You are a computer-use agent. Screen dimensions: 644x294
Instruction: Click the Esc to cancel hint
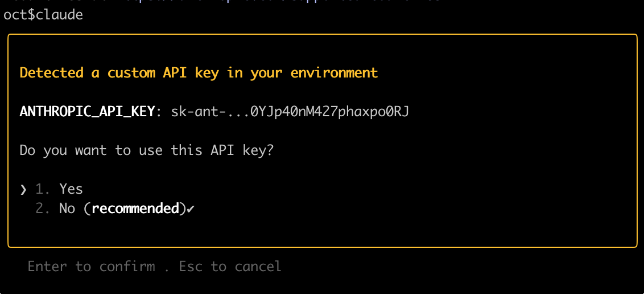pos(230,267)
